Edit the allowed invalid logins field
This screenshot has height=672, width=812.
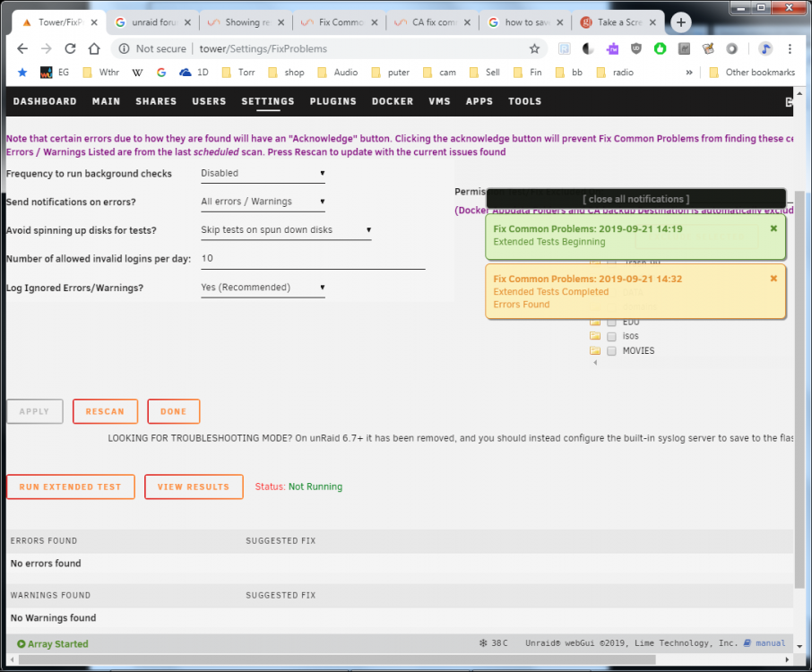tap(314, 259)
